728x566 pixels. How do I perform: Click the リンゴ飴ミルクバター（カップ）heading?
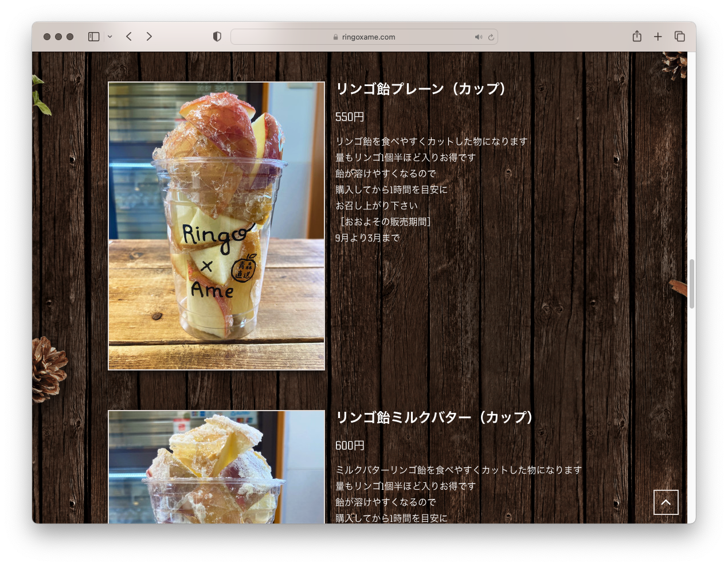point(435,417)
